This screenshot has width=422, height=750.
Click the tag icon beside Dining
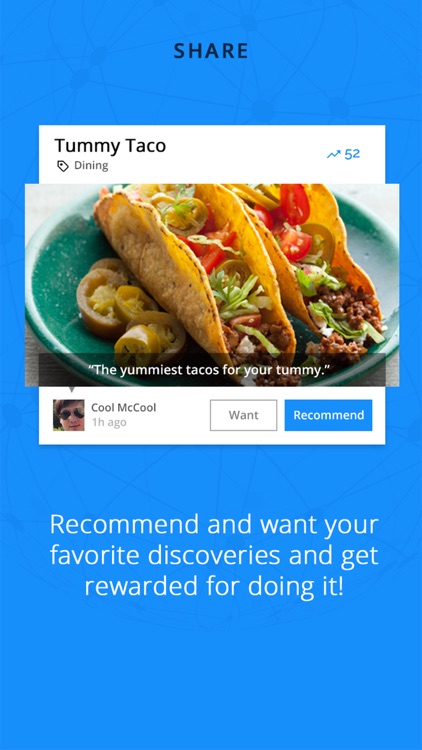click(x=63, y=166)
